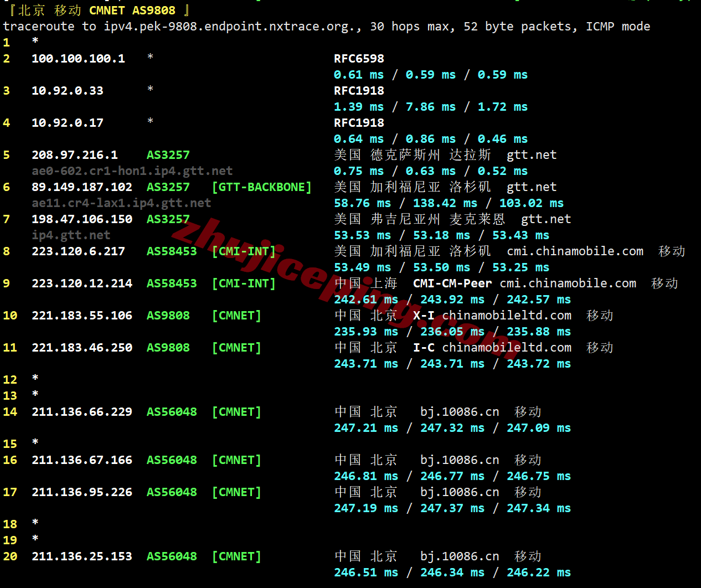
Task: Click AS58453 on hop 8
Action: pyautogui.click(x=172, y=251)
